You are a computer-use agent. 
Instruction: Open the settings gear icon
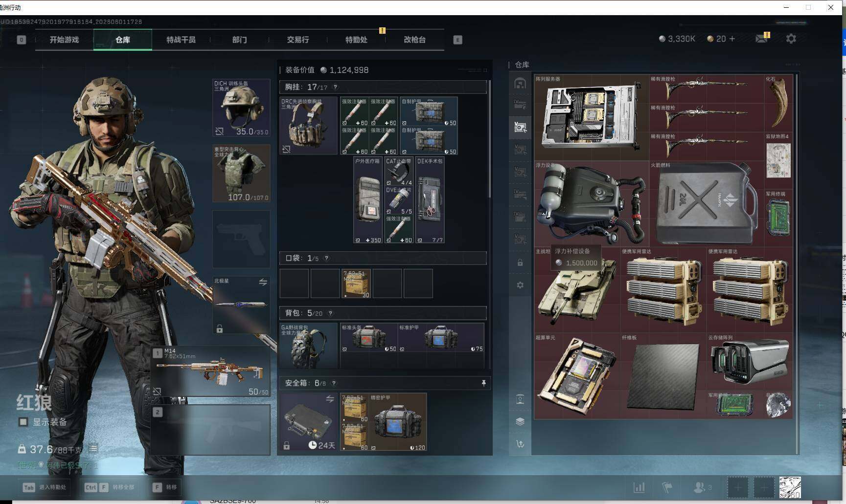[x=791, y=39]
